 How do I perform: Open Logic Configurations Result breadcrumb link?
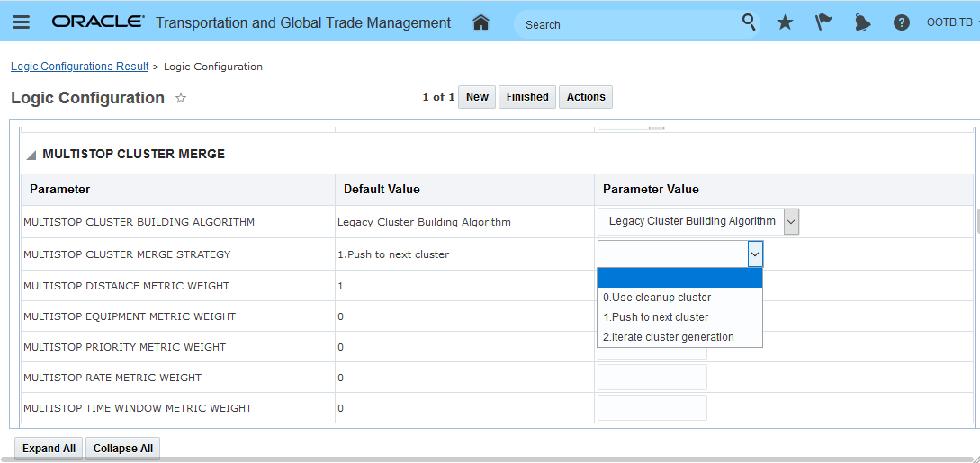coord(79,67)
